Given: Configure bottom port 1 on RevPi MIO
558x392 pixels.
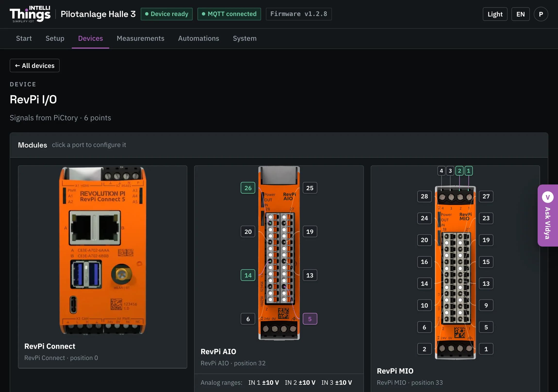Looking at the screenshot, I should (486, 349).
